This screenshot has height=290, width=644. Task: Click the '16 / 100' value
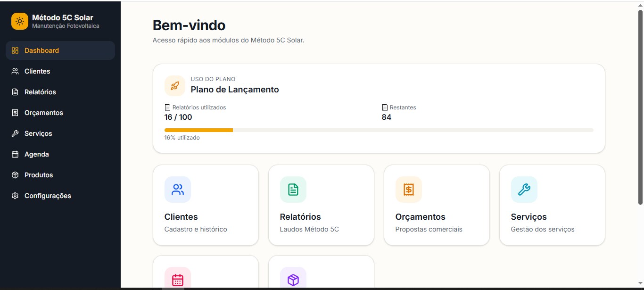tap(178, 117)
